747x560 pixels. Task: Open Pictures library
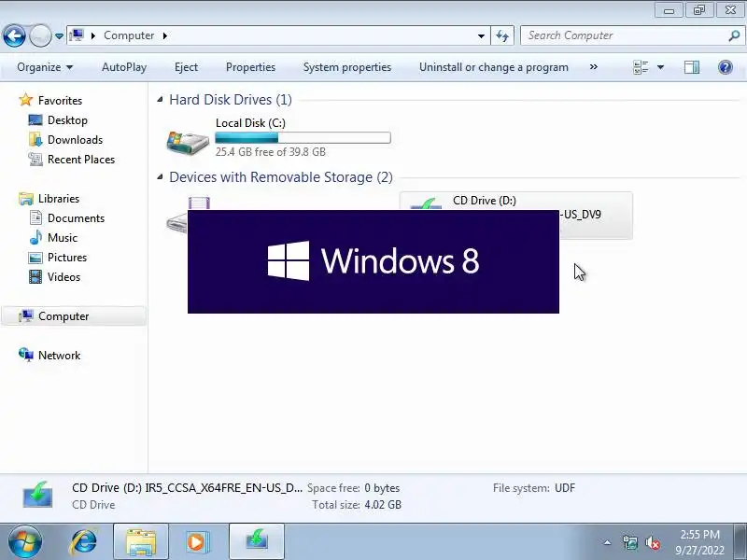click(x=67, y=258)
